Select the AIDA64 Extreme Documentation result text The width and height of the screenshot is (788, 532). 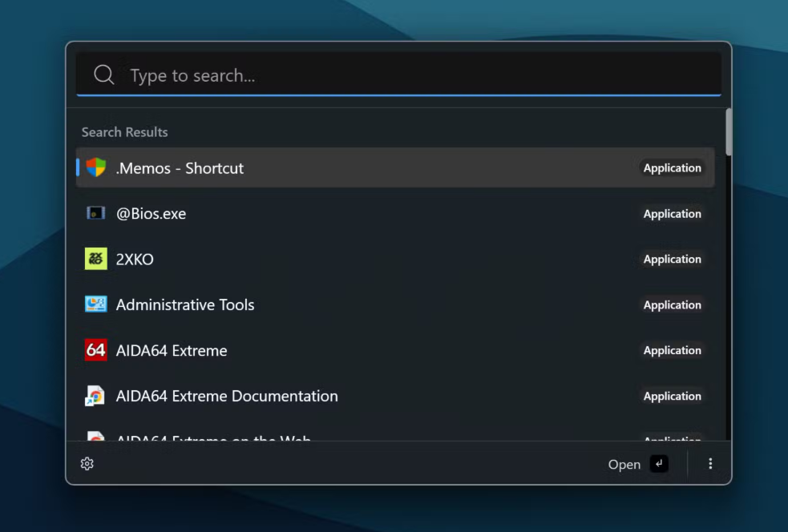[x=227, y=397]
